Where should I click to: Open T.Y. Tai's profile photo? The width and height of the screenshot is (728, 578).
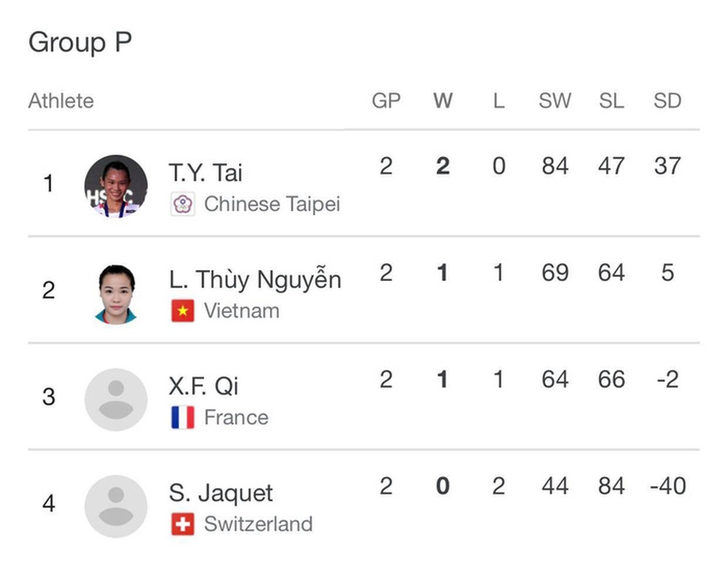tap(116, 186)
